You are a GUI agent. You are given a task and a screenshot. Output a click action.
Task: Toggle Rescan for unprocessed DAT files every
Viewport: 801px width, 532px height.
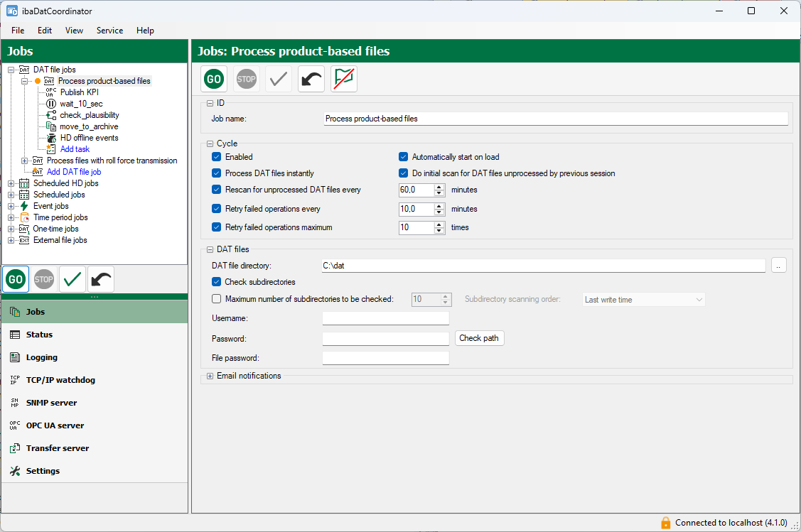217,190
